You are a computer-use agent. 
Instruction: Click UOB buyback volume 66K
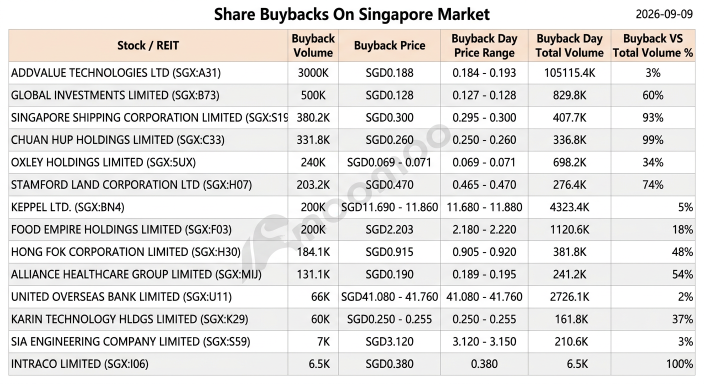pos(320,297)
